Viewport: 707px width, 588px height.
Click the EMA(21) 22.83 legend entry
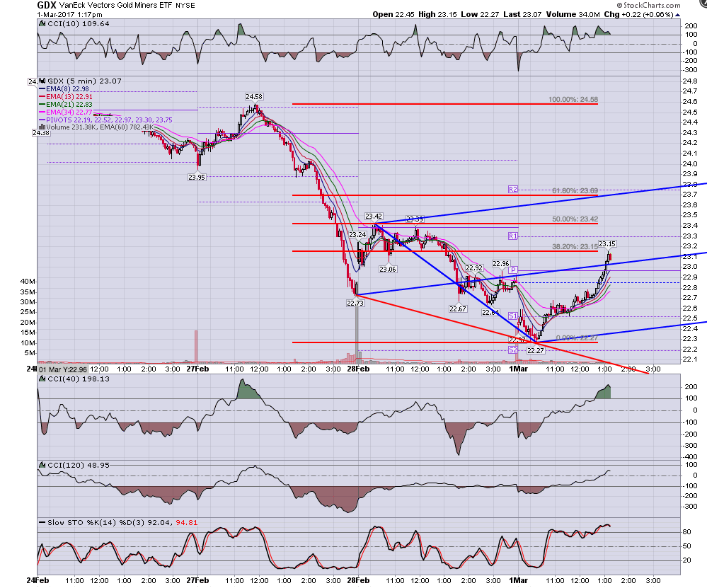[x=69, y=105]
